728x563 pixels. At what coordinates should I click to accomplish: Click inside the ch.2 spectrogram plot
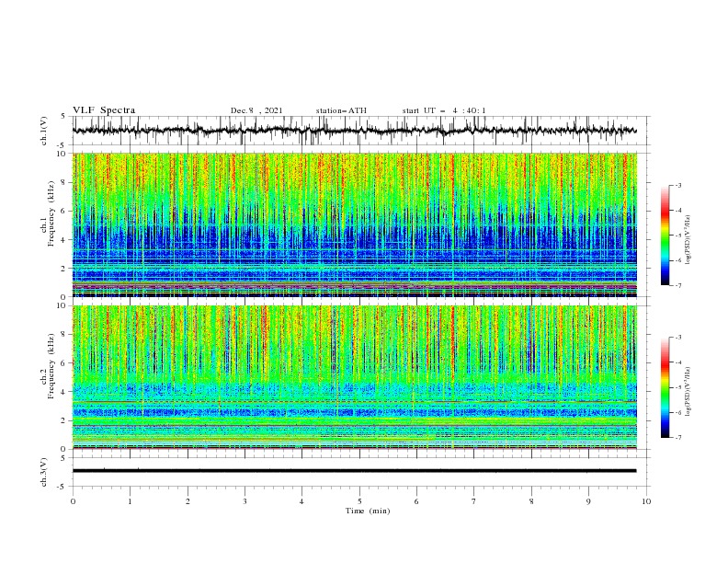354,377
